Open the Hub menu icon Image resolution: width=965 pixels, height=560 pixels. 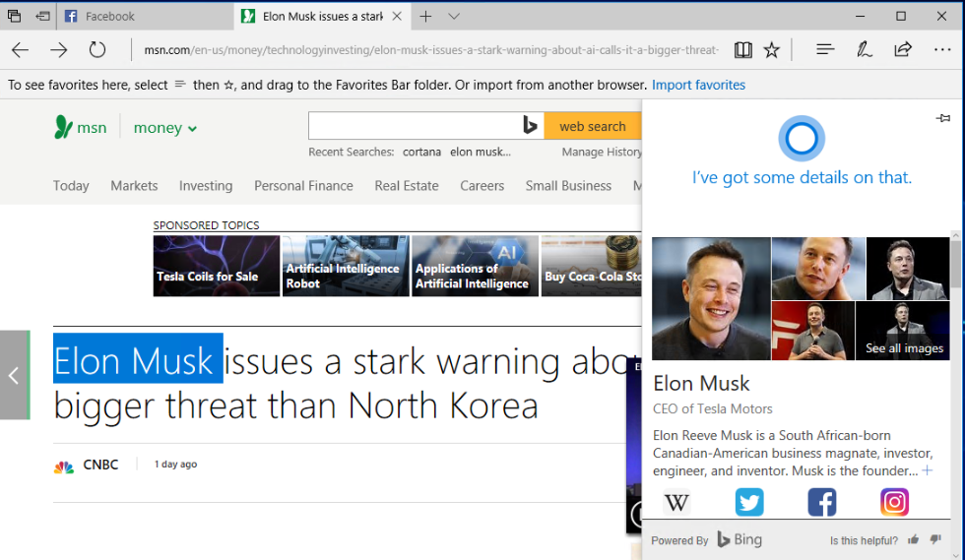click(825, 49)
